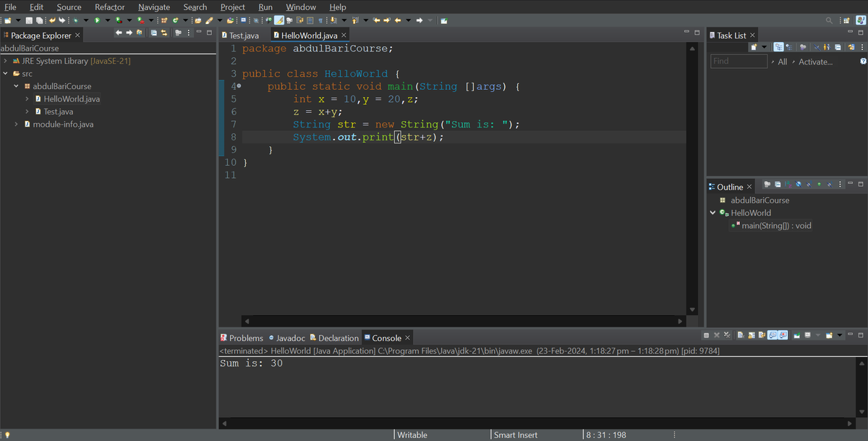
Task: Click the Find field in Task List
Action: pyautogui.click(x=739, y=62)
